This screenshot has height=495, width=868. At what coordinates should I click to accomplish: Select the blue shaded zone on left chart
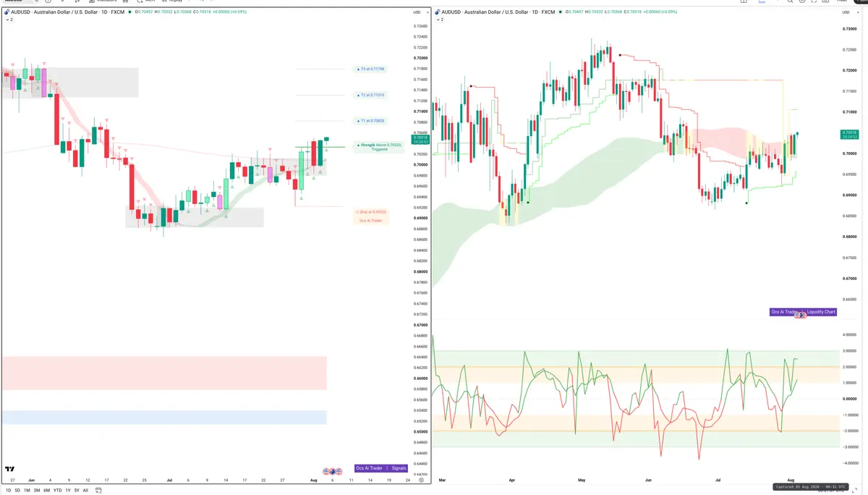pos(164,418)
